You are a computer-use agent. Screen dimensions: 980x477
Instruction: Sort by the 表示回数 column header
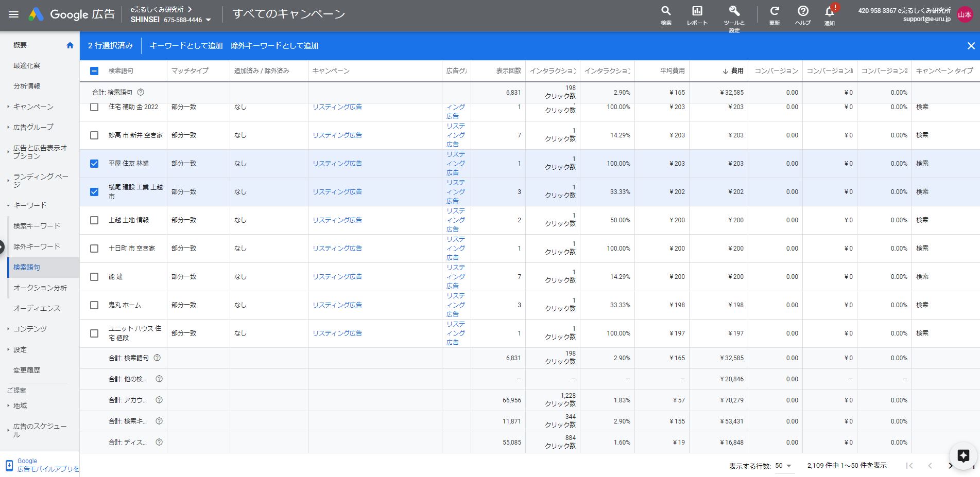pyautogui.click(x=508, y=71)
